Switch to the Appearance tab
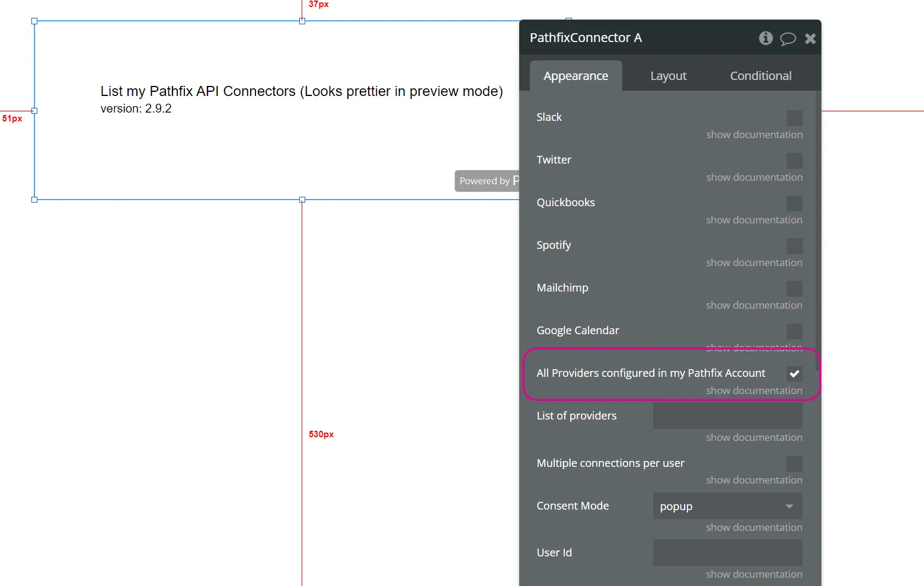 tap(576, 76)
